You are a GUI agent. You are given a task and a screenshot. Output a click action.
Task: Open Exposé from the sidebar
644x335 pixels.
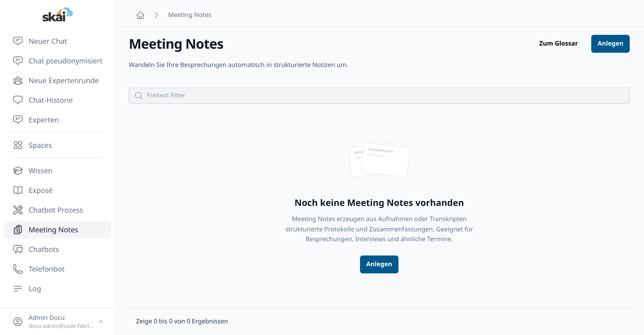(x=57, y=191)
